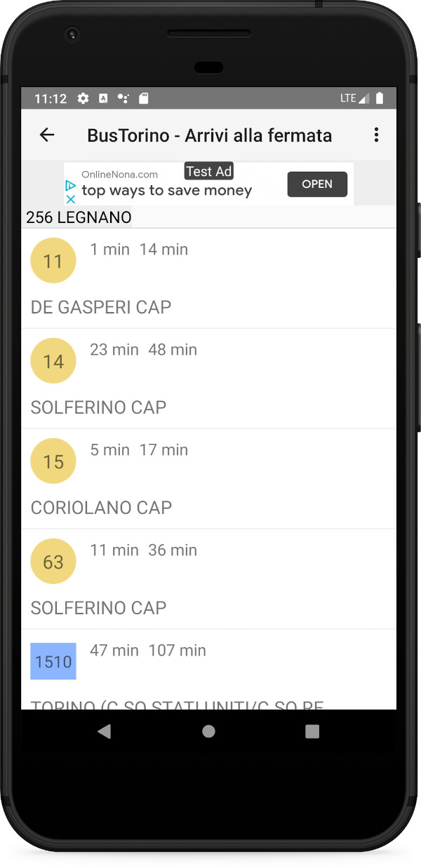The width and height of the screenshot is (421, 868).
Task: Tap the 23 min 48 min arrival times
Action: pos(143,349)
